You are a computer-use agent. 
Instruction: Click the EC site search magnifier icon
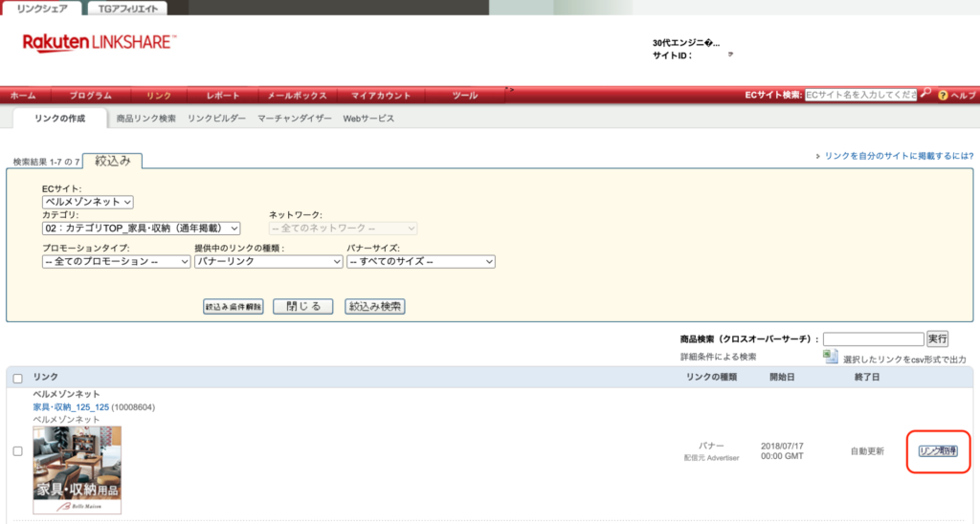pos(925,95)
